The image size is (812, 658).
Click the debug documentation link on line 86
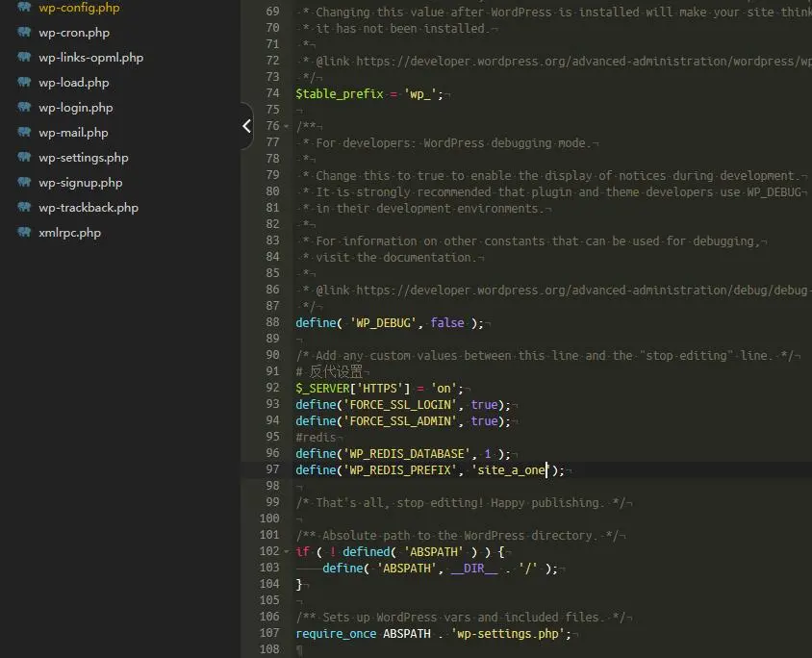(x=584, y=290)
